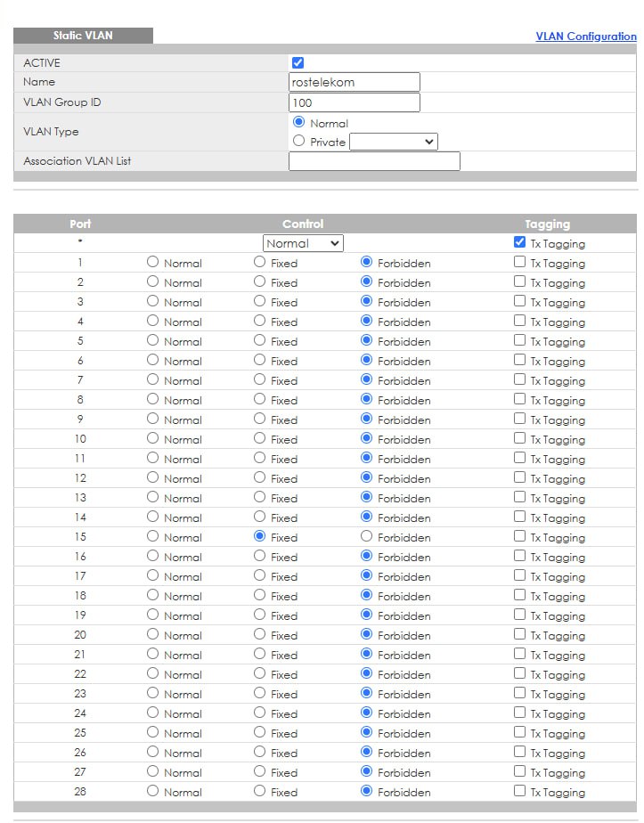Open the all-ports Control dropdown
This screenshot has width=644, height=823.
coord(303,243)
